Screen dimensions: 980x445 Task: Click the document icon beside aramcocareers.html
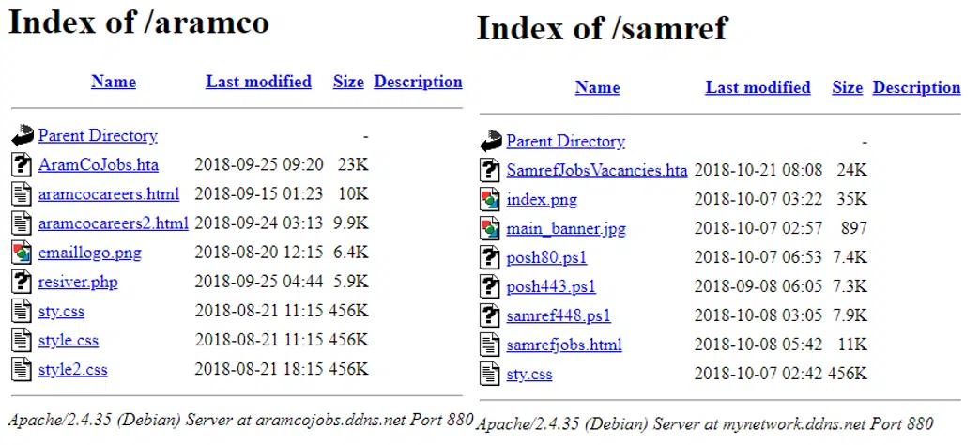(x=22, y=193)
